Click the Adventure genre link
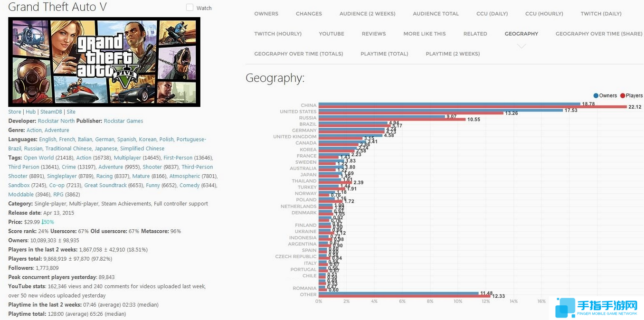 57,130
